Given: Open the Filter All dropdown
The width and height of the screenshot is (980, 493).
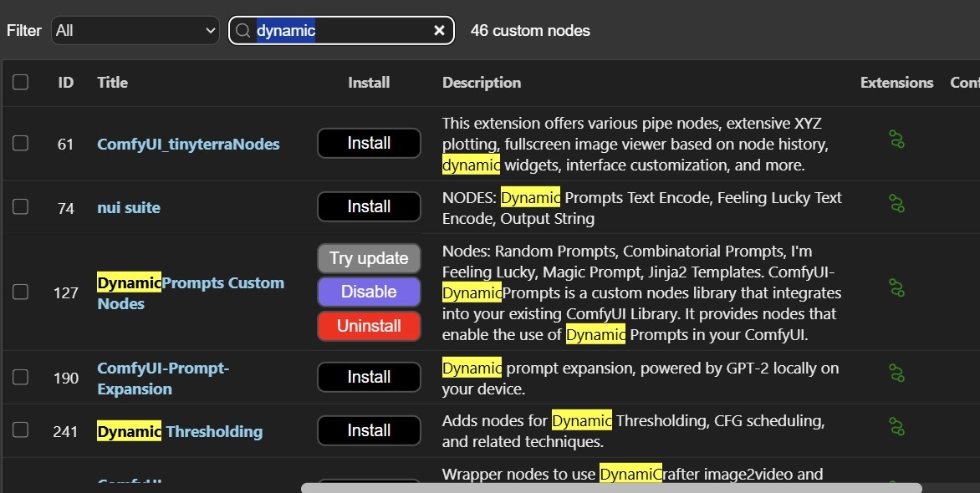Looking at the screenshot, I should pos(135,31).
